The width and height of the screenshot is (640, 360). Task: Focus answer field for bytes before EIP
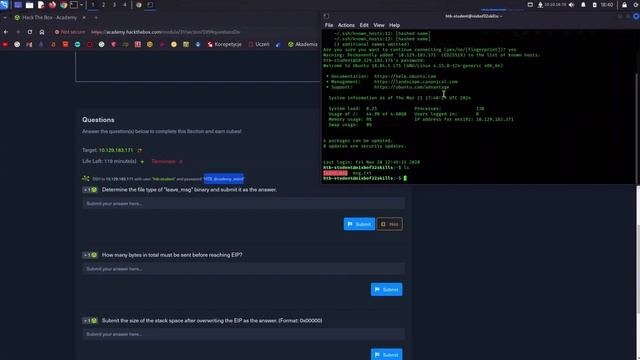[x=243, y=269]
